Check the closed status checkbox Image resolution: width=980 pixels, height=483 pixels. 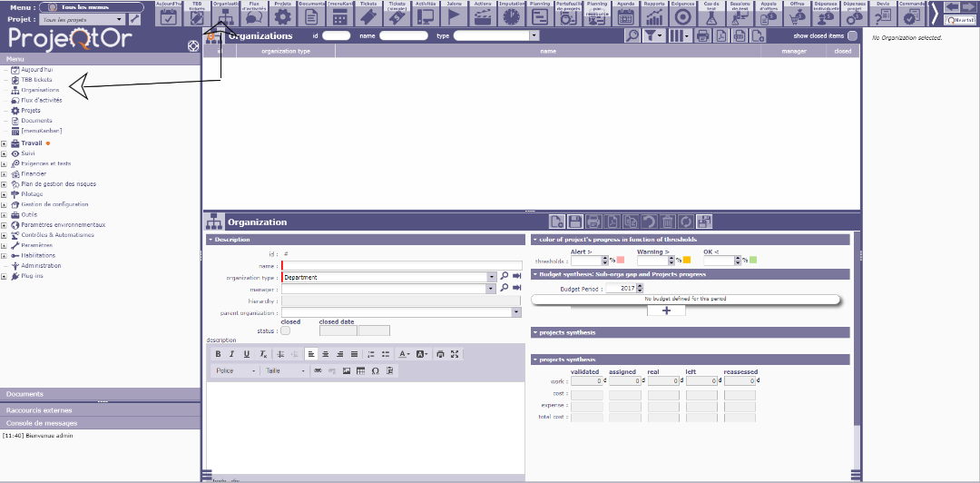coord(286,330)
